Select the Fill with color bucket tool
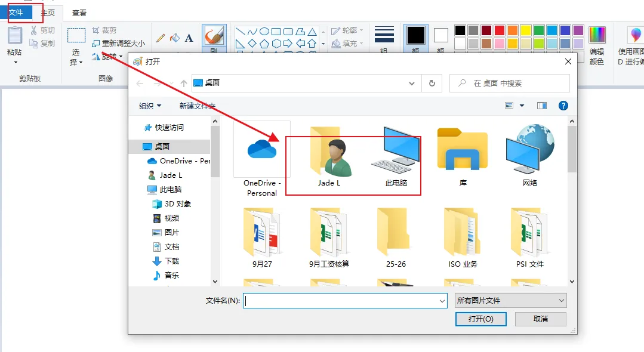Image resolution: width=644 pixels, height=352 pixels. pos(175,38)
